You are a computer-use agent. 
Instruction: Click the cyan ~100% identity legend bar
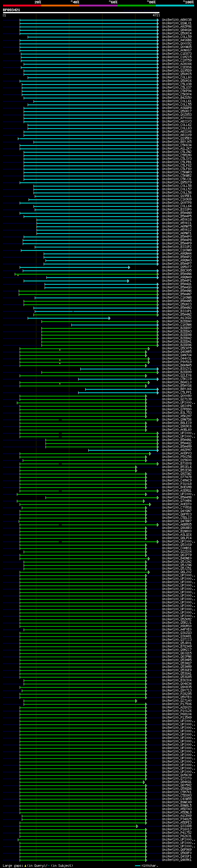tap(175, 6)
